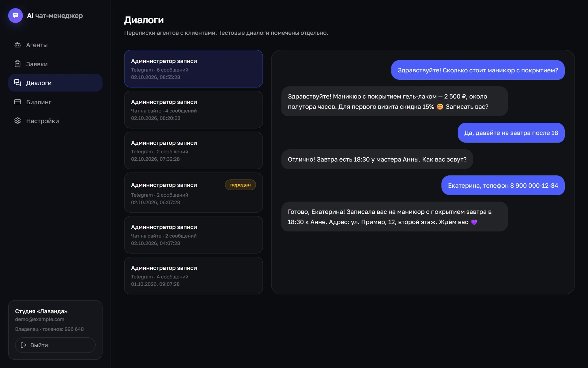Screen dimensions: 588x368
Task: Open the site chat dialog from 08:20:28
Action: tap(193, 109)
